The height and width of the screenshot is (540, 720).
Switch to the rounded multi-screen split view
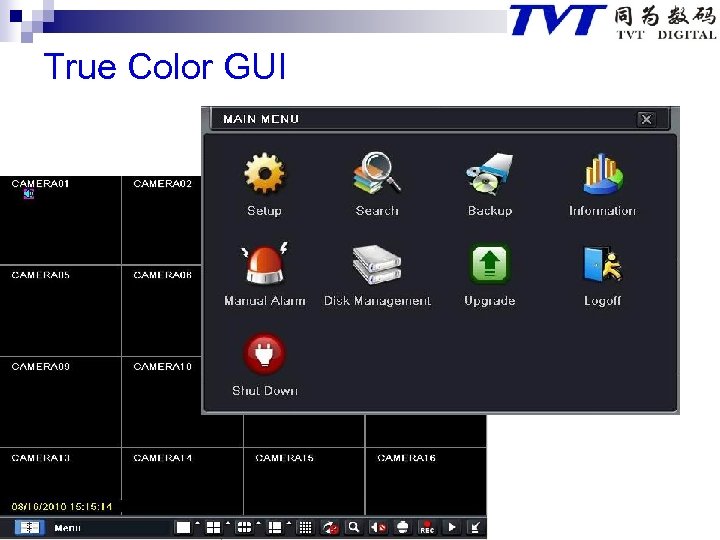point(244,528)
